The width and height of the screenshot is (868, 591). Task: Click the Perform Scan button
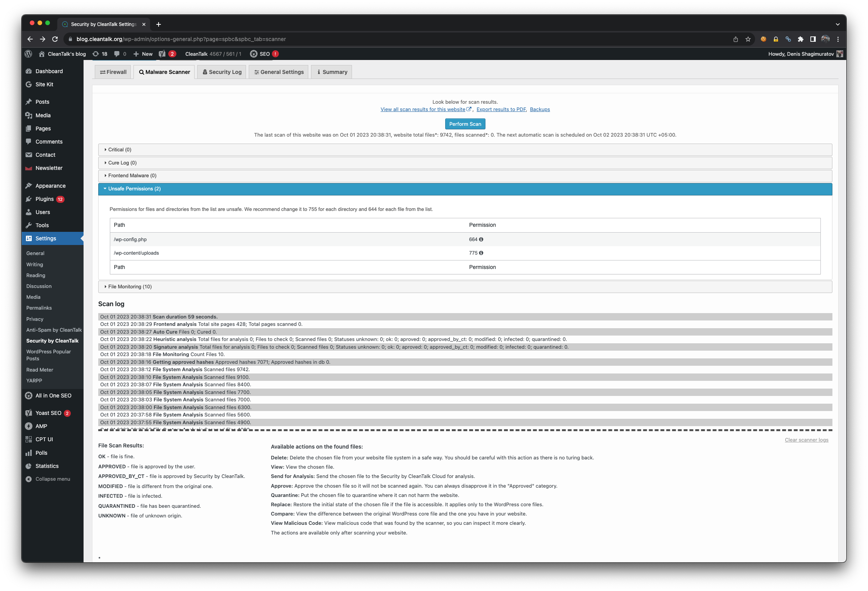click(465, 124)
